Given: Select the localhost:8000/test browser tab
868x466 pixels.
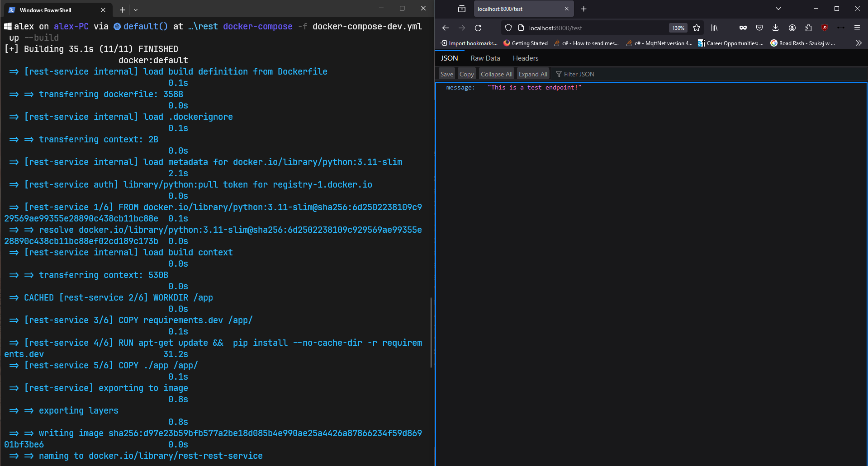Looking at the screenshot, I should pos(523,9).
